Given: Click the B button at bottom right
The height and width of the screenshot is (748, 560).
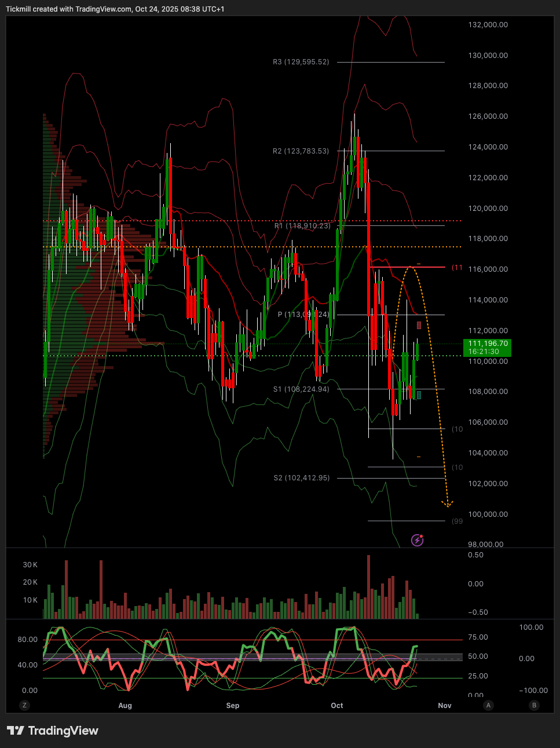Looking at the screenshot, I should coord(534,705).
